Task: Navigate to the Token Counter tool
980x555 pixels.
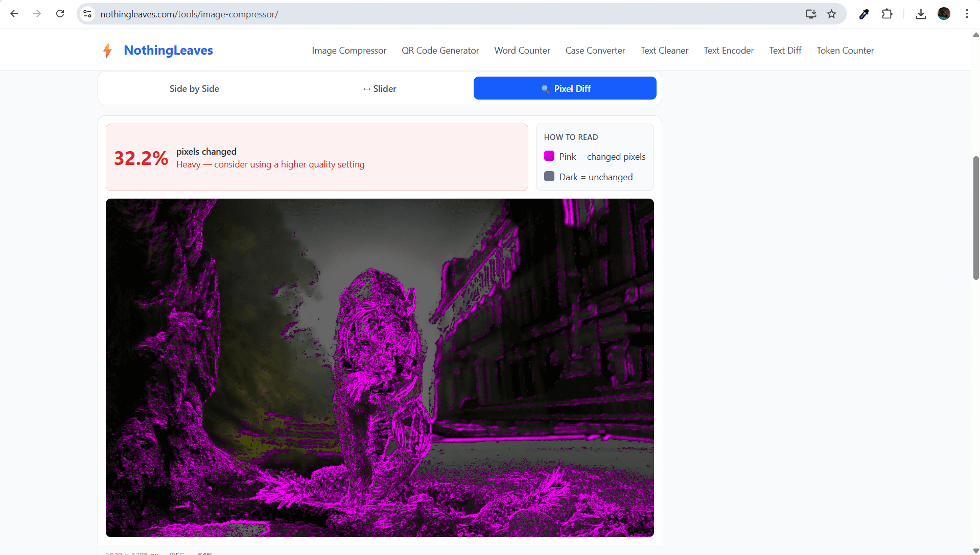Action: (845, 50)
